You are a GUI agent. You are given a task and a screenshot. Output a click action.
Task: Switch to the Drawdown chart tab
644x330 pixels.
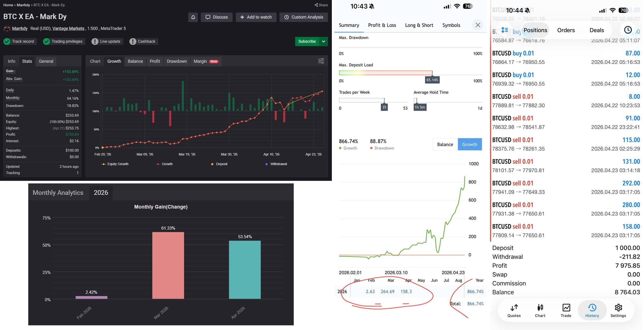point(177,61)
